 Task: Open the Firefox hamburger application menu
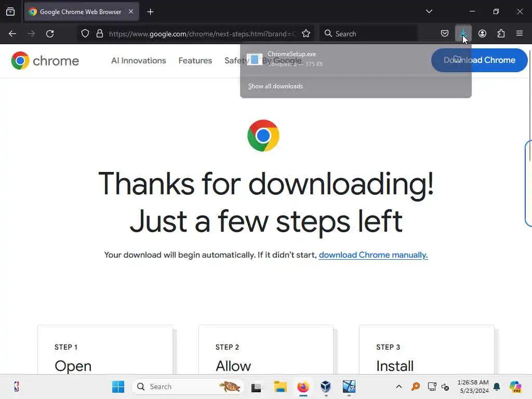(x=520, y=33)
